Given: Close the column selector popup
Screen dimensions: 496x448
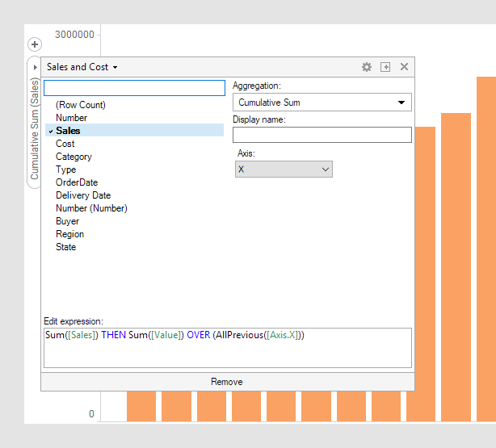Looking at the screenshot, I should [404, 67].
